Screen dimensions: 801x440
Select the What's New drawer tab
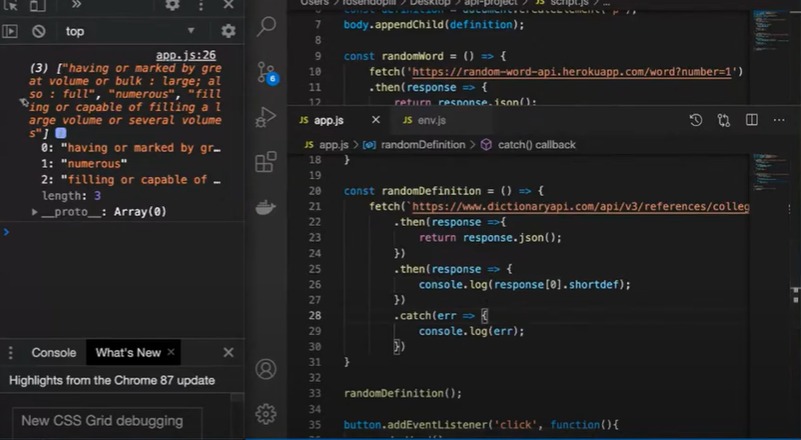point(128,353)
